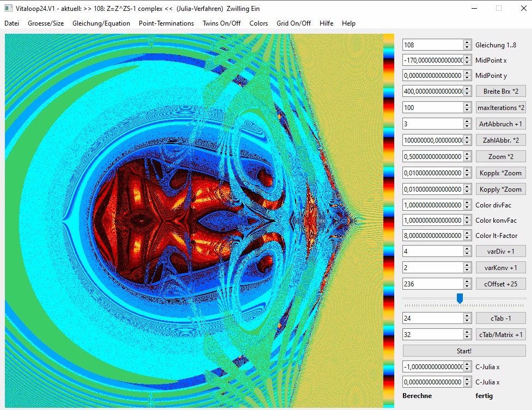Toggle the grid via Grid On/Off menu
This screenshot has width=532, height=410.
click(x=293, y=23)
